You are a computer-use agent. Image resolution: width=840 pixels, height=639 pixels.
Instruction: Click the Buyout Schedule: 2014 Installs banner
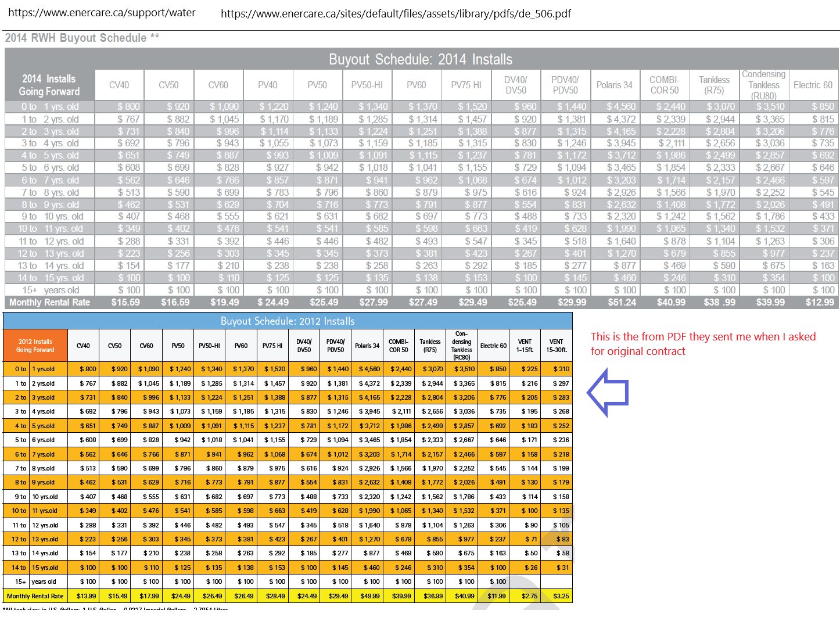click(x=421, y=59)
